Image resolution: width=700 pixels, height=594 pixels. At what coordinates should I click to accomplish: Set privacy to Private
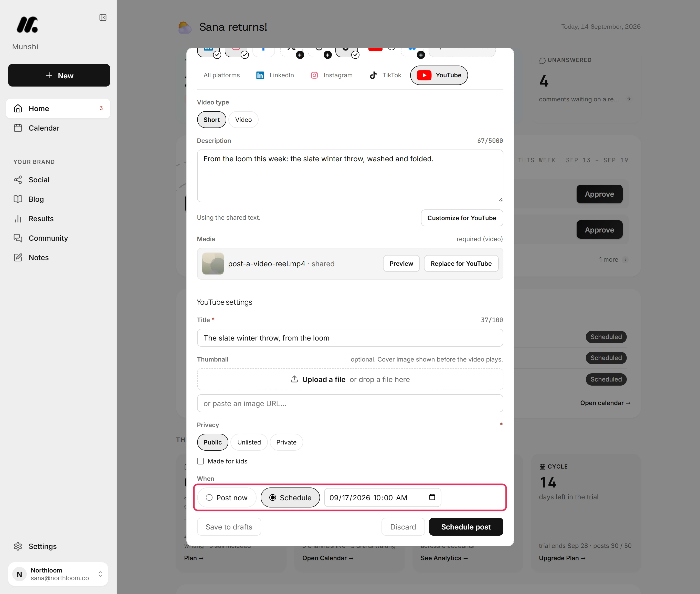286,442
